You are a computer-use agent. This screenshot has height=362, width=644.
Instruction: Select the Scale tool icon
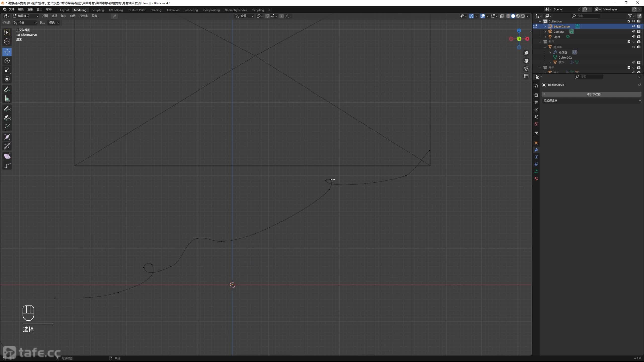coord(7,70)
